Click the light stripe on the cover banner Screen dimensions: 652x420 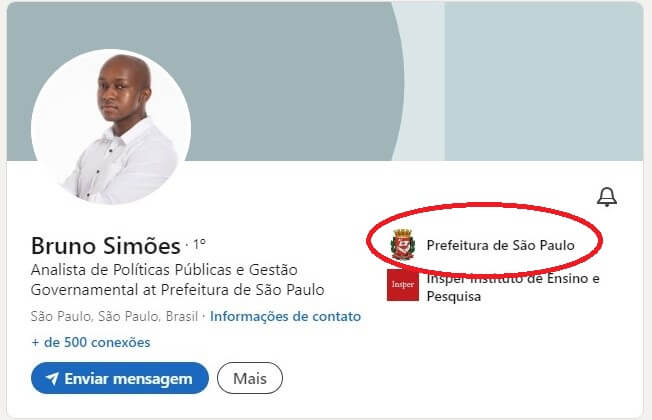pos(420,81)
